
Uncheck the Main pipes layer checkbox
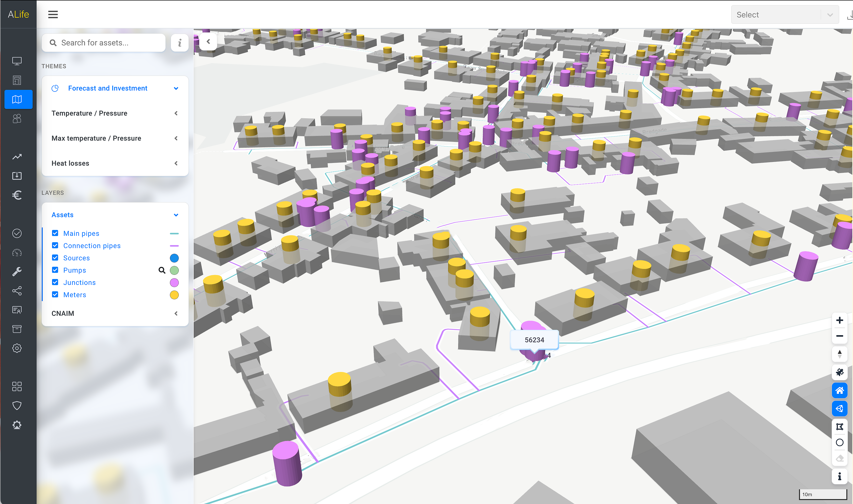(55, 233)
